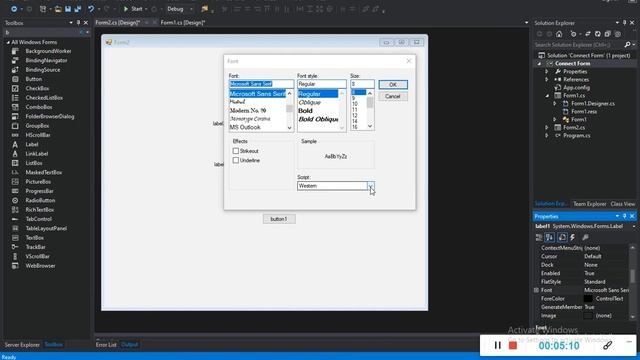Expand the Form2.cs node in Solution Explorer
640x360 pixels.
click(x=547, y=127)
